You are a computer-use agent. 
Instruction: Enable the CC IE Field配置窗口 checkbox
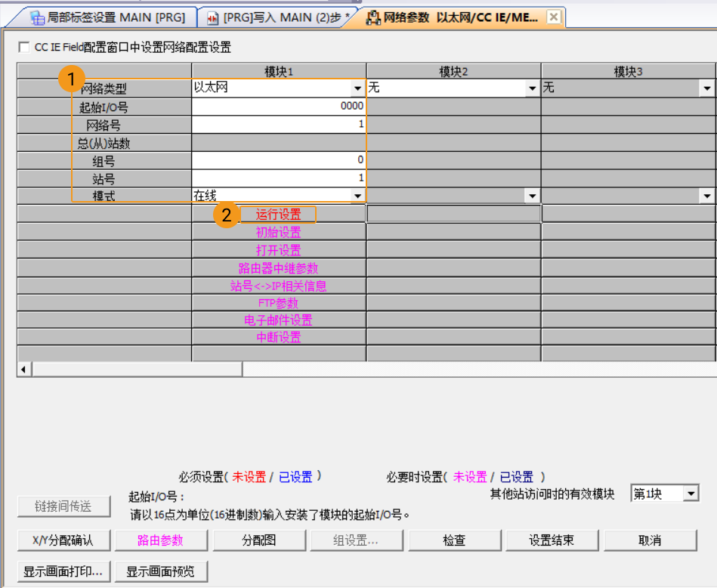[23, 46]
